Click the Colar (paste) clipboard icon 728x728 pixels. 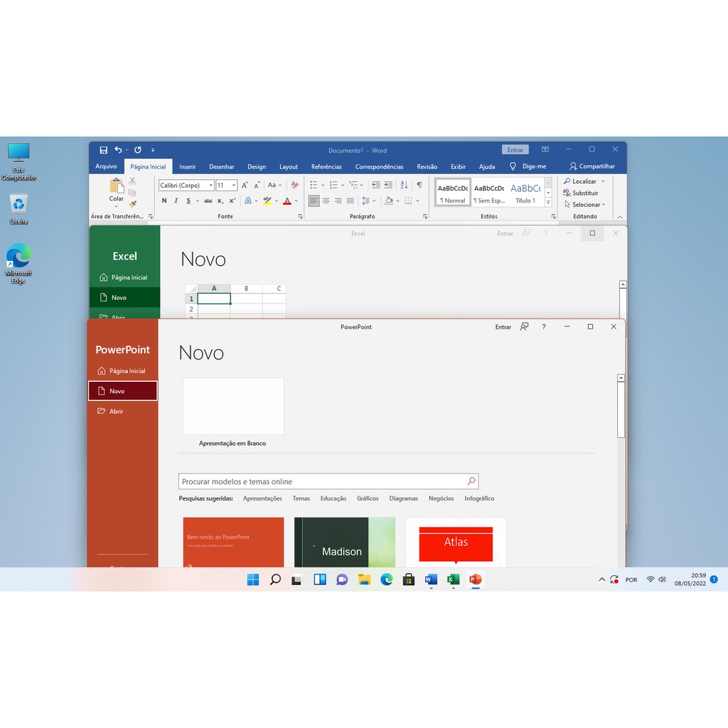tap(116, 186)
